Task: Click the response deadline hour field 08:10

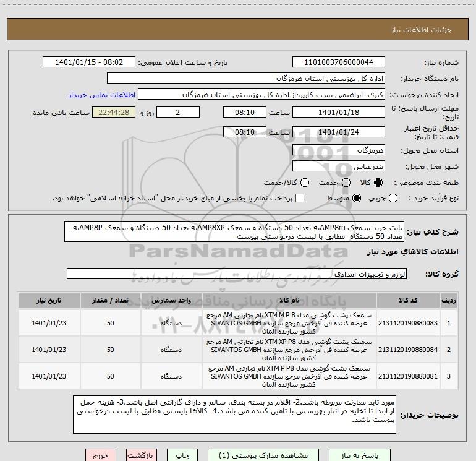Action: pos(245,112)
